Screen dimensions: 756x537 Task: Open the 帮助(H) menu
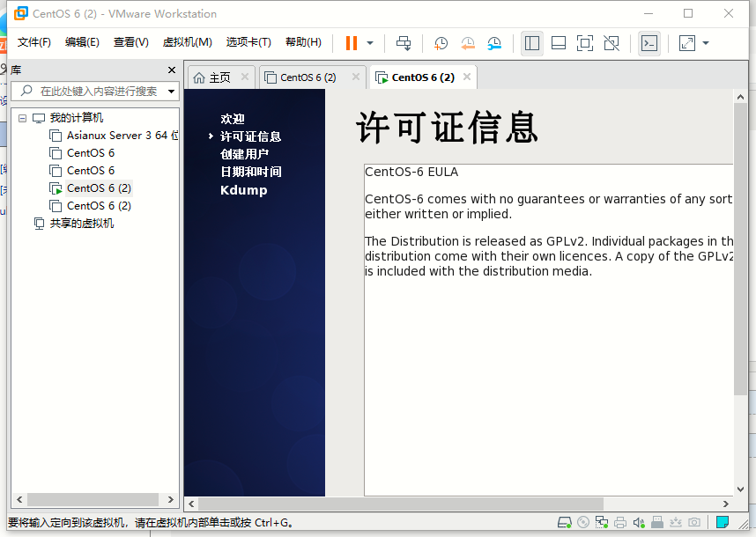(303, 42)
